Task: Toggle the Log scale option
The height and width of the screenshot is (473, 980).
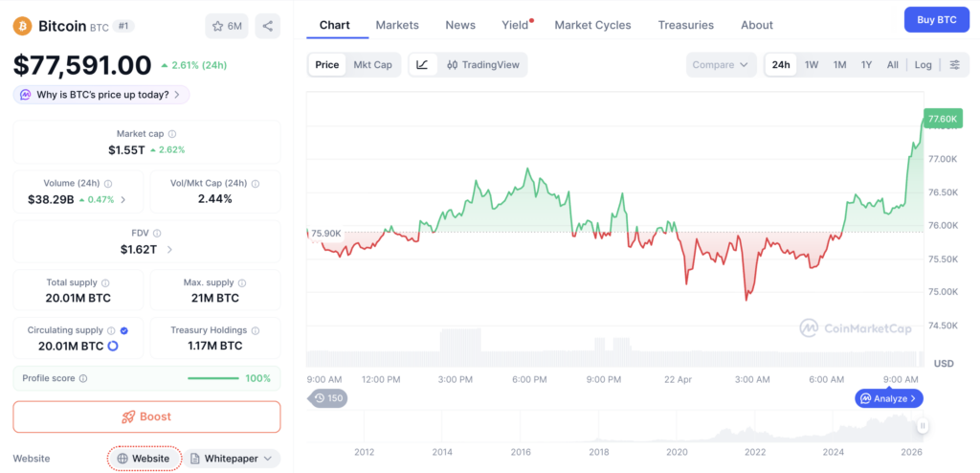Action: click(924, 65)
